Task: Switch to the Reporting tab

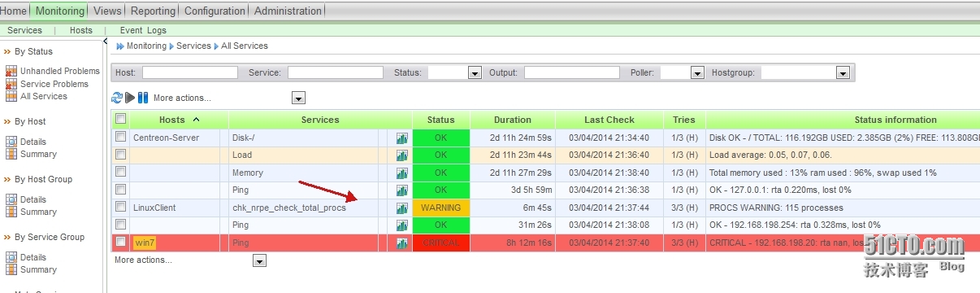Action: [153, 11]
